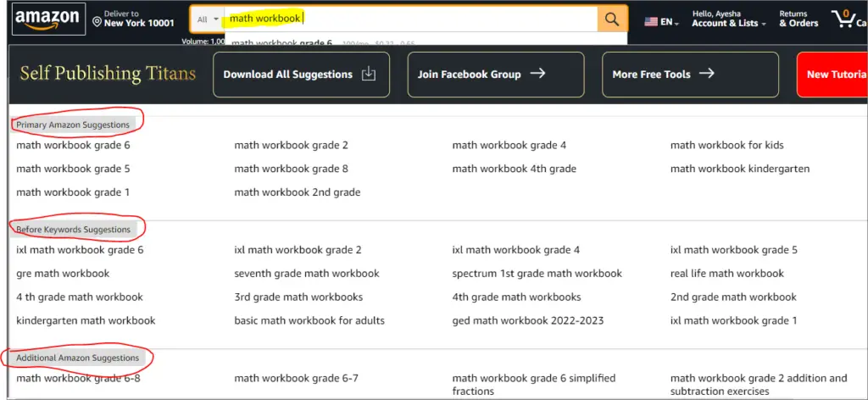
Task: Click the orange search magnifier button
Action: pos(612,19)
